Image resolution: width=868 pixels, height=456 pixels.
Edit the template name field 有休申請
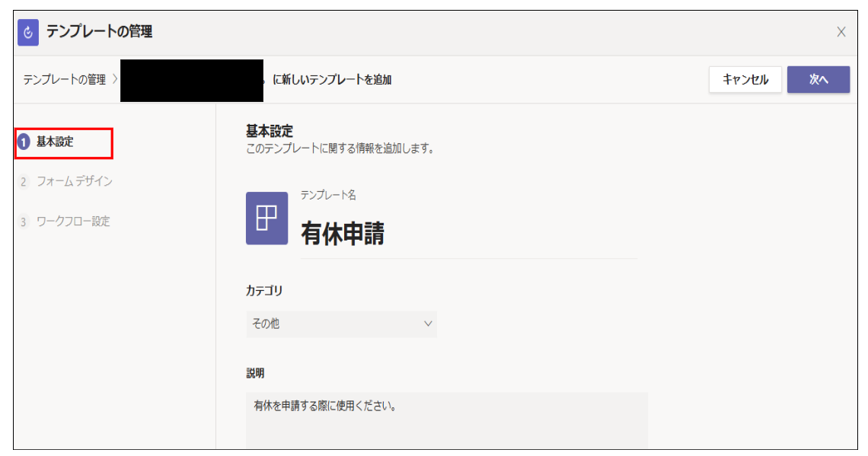(x=469, y=234)
